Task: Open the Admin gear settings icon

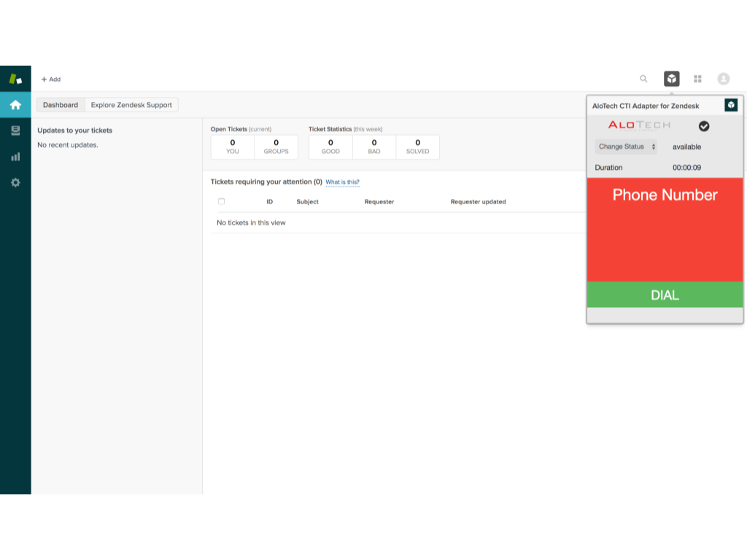Action: (15, 182)
